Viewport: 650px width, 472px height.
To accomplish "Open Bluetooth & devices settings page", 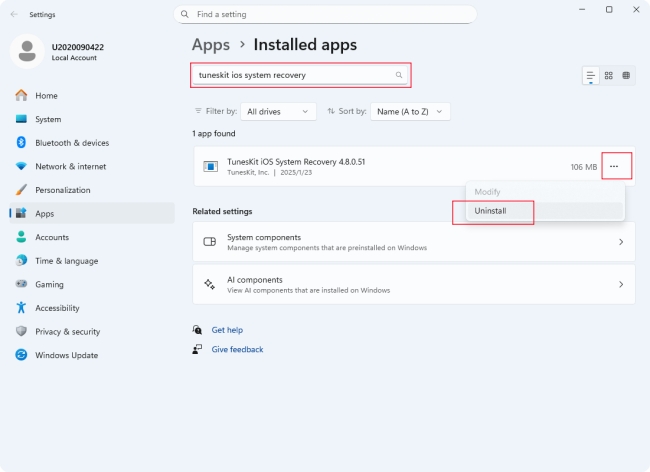I will point(72,143).
